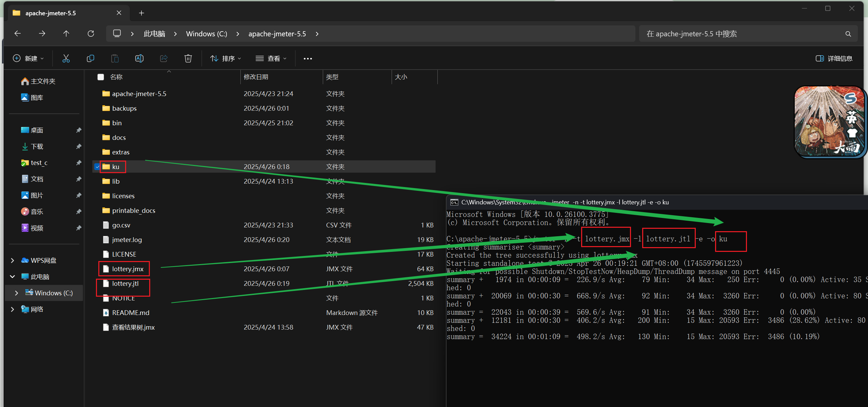Sort by 修改日期 column header

click(x=256, y=77)
